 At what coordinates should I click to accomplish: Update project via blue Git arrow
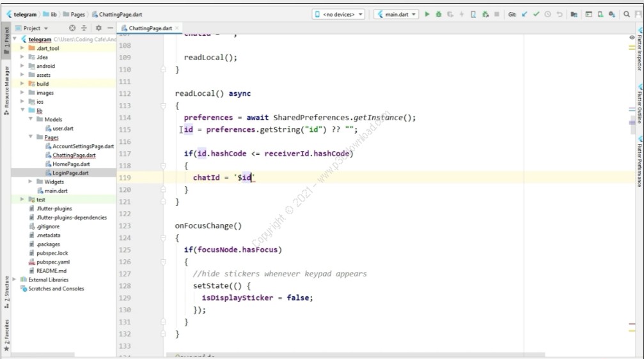coord(524,14)
